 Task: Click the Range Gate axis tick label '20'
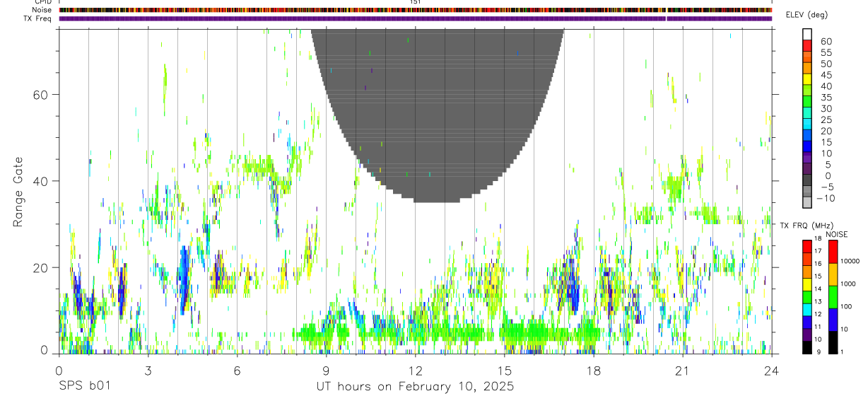[x=40, y=267]
